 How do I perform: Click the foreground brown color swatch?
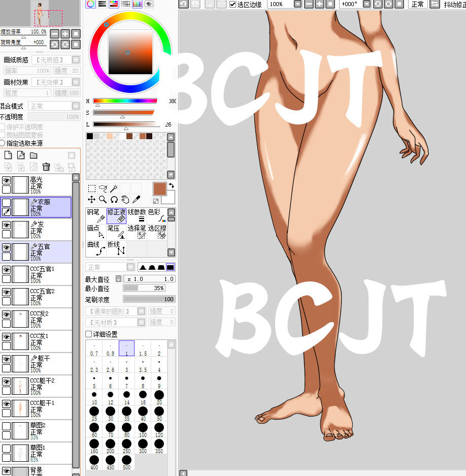(x=159, y=189)
